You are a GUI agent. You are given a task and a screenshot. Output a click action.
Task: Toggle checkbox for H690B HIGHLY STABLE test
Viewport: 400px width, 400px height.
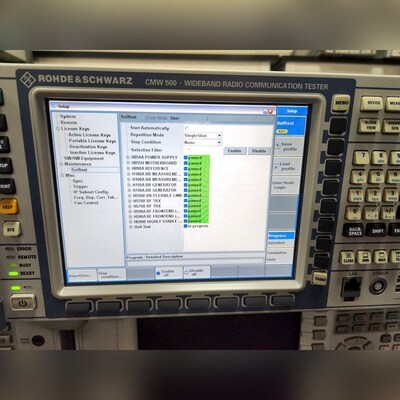(186, 221)
